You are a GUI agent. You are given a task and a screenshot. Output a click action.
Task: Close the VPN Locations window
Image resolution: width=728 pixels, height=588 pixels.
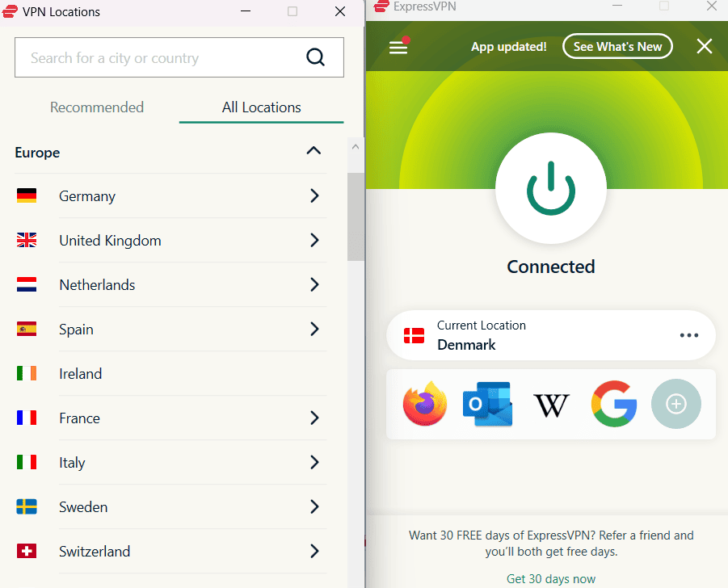[340, 11]
